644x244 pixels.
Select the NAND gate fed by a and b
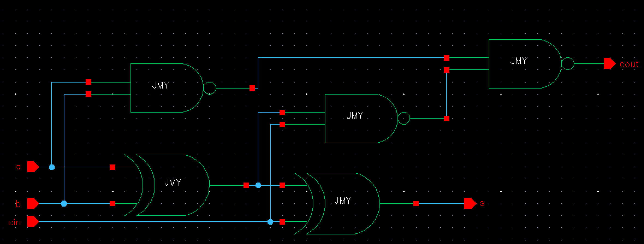click(x=173, y=88)
